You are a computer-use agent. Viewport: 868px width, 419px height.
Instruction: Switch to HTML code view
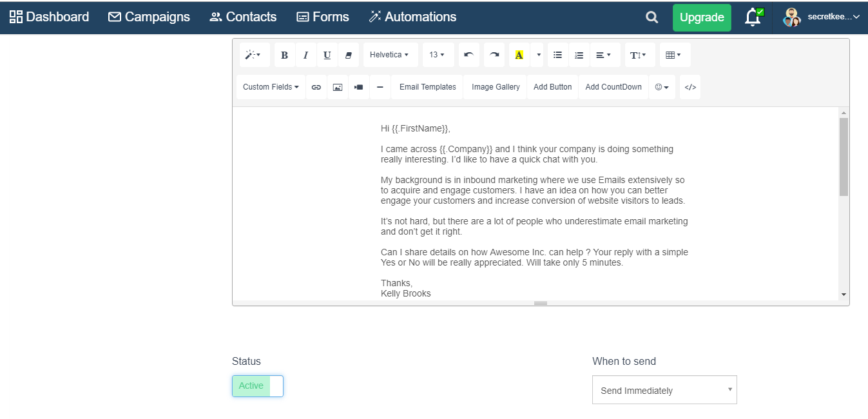pos(690,87)
